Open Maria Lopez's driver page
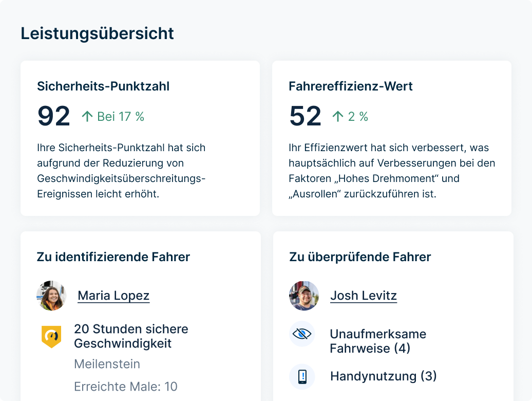The width and height of the screenshot is (532, 401). coord(113,296)
